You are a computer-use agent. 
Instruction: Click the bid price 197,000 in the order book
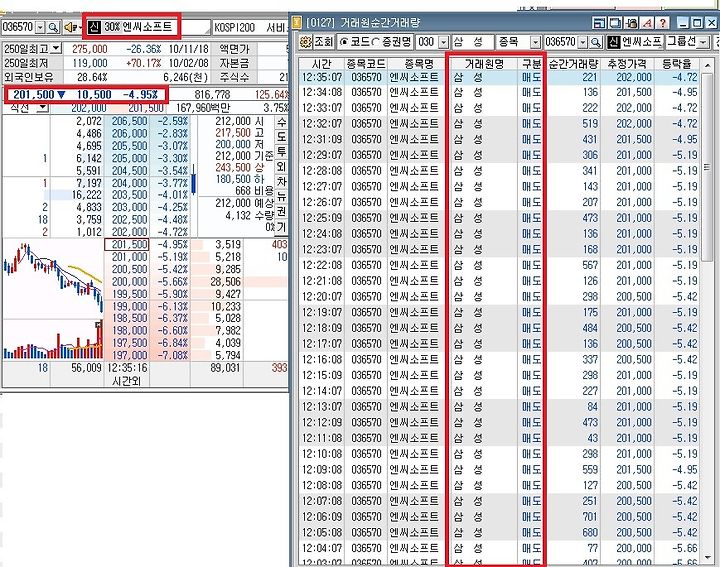(129, 355)
